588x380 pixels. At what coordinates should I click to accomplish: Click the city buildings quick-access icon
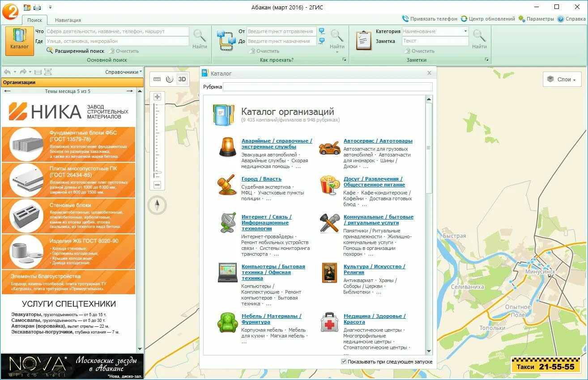tap(27, 7)
